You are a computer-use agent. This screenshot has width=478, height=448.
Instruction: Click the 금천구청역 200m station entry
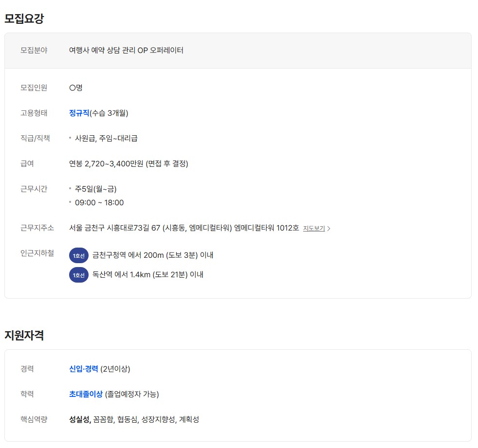(x=153, y=255)
